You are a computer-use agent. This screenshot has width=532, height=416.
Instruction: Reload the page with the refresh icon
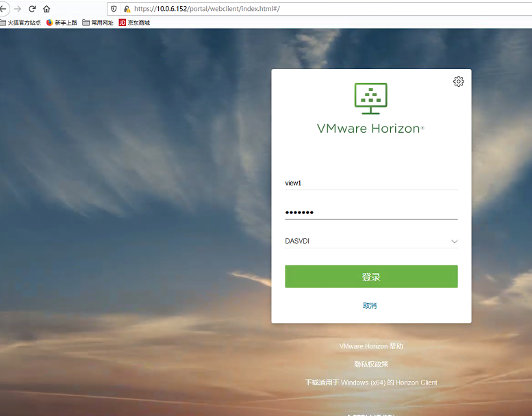tap(32, 9)
